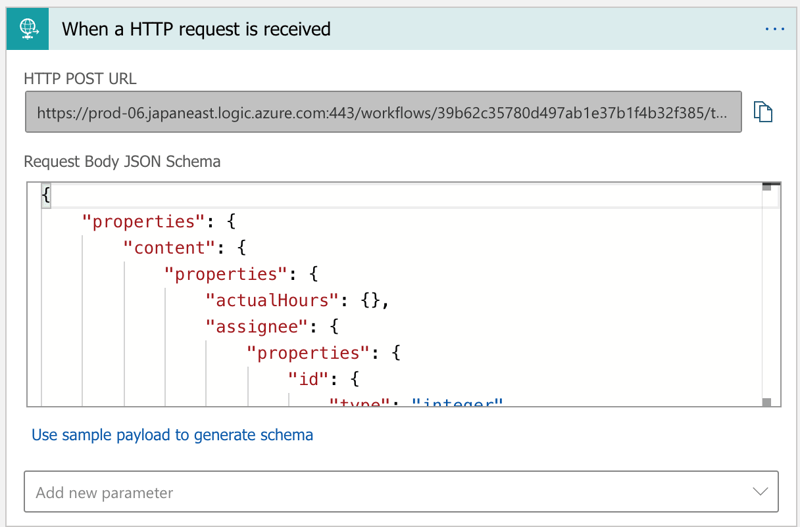Collapse the card via its title text
800x527 pixels.
coord(196,29)
